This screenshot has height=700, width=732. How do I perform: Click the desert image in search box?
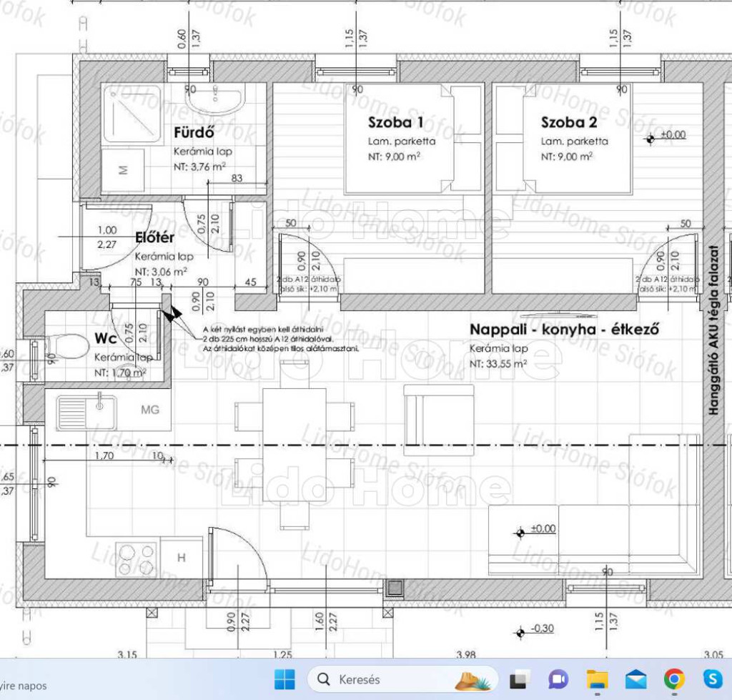coord(474,679)
